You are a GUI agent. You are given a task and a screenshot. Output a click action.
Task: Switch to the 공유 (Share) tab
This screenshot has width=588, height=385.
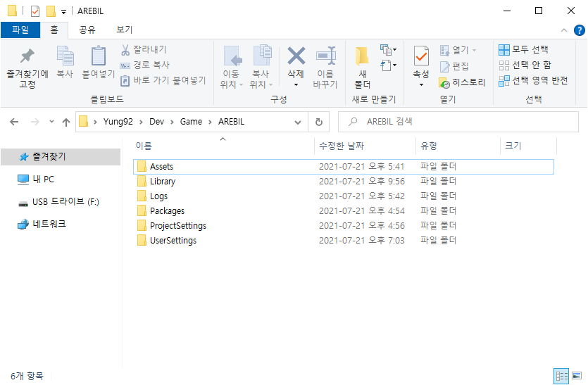pyautogui.click(x=87, y=30)
